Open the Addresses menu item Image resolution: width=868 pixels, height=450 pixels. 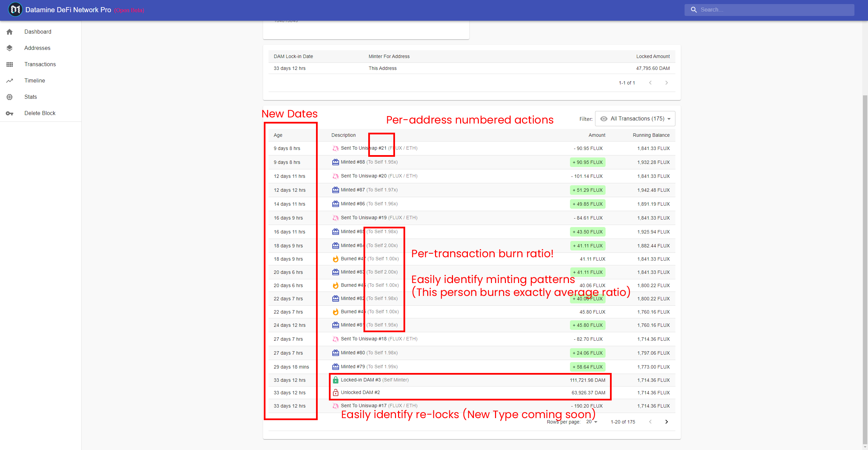[41, 48]
